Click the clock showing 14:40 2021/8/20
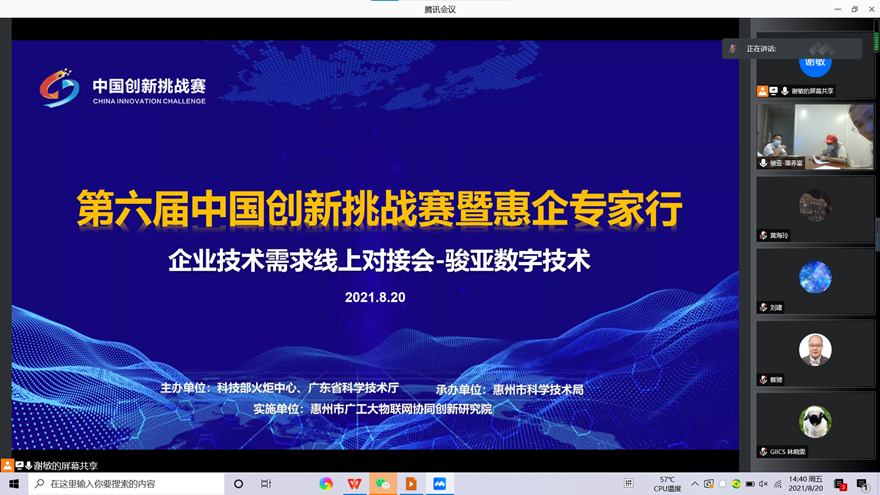Viewport: 880px width, 495px height. point(805,484)
